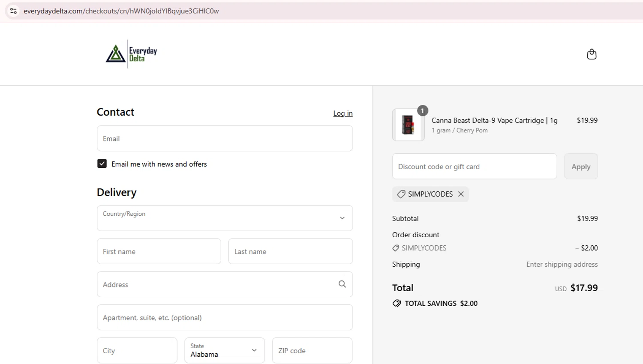The height and width of the screenshot is (364, 643).
Task: Click the Subtotal $19.99 value
Action: point(587,218)
